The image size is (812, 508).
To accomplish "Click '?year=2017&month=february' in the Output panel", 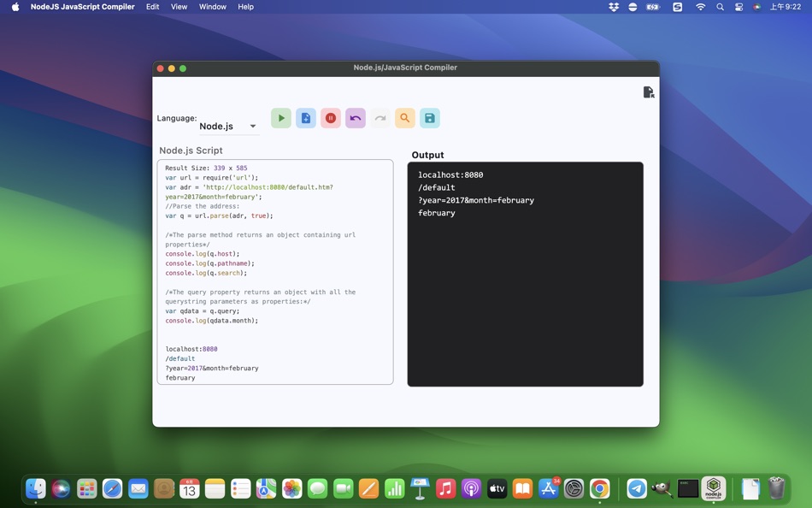I will (476, 200).
